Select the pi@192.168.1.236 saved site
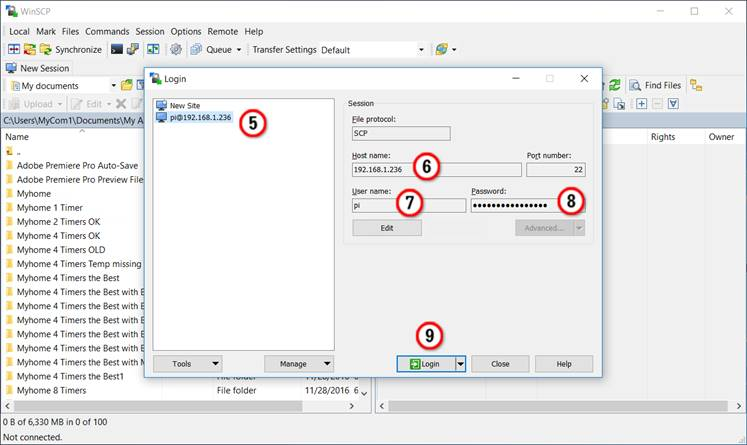 pyautogui.click(x=200, y=117)
